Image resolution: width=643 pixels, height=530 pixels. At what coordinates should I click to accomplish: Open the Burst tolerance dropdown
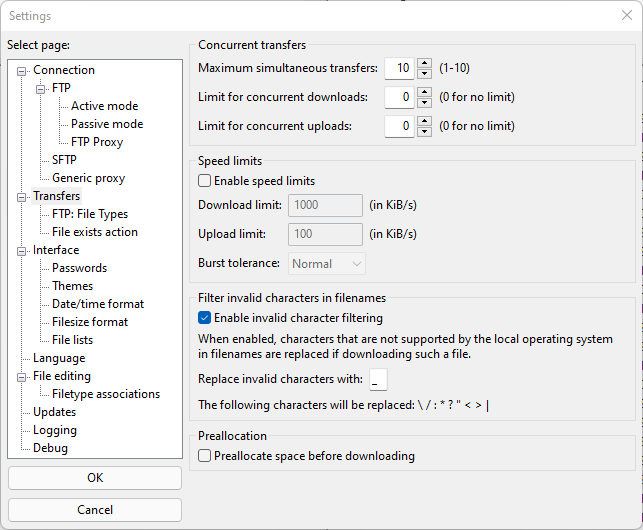pyautogui.click(x=326, y=263)
